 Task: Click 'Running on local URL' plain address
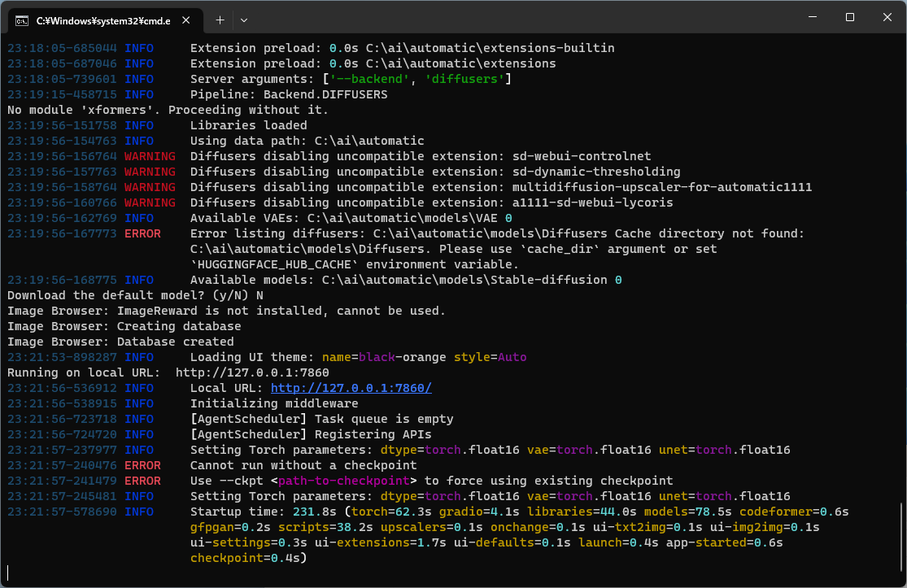click(x=252, y=373)
